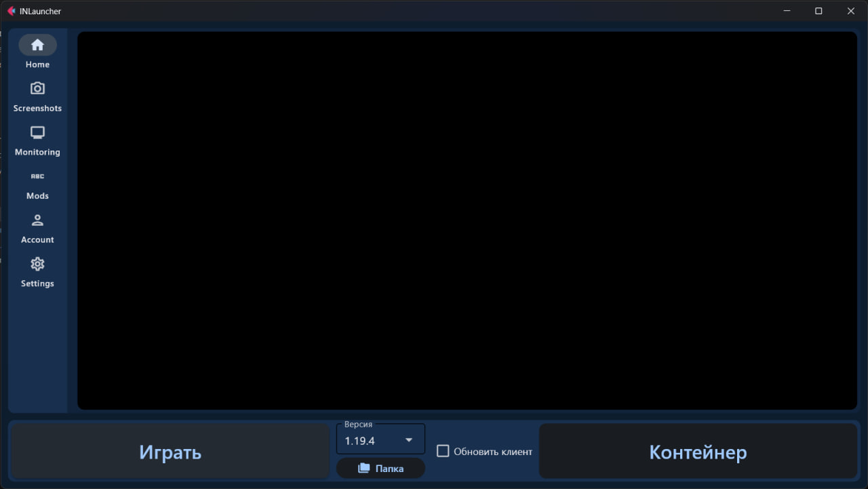This screenshot has width=868, height=489.
Task: Click the folder icon next to Папка
Action: [364, 468]
